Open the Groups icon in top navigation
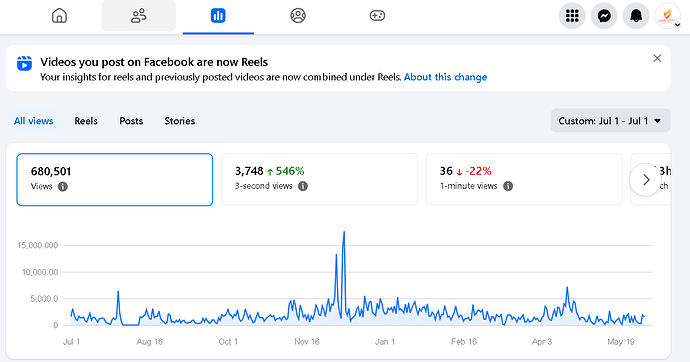Screen dimensions: 690x362 click(298, 16)
